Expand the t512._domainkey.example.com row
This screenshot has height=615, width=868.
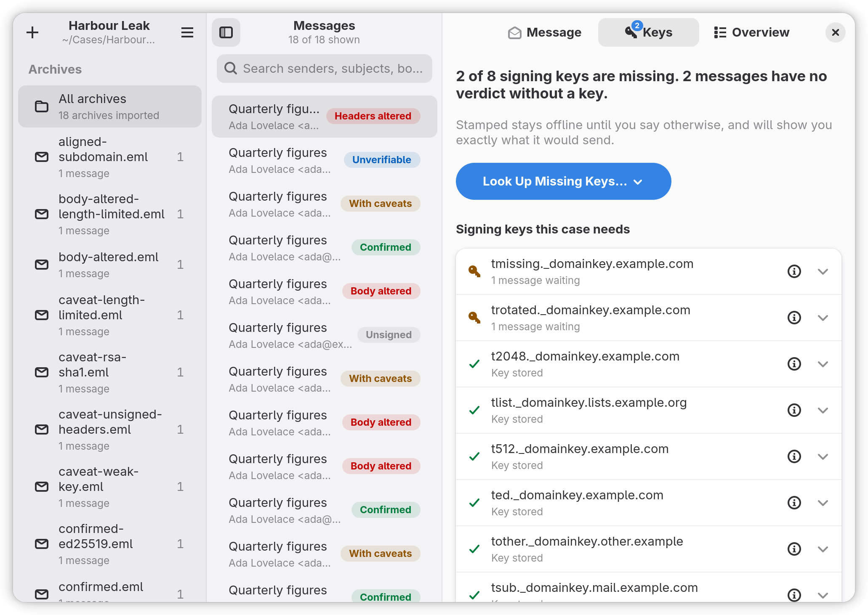[x=823, y=456]
